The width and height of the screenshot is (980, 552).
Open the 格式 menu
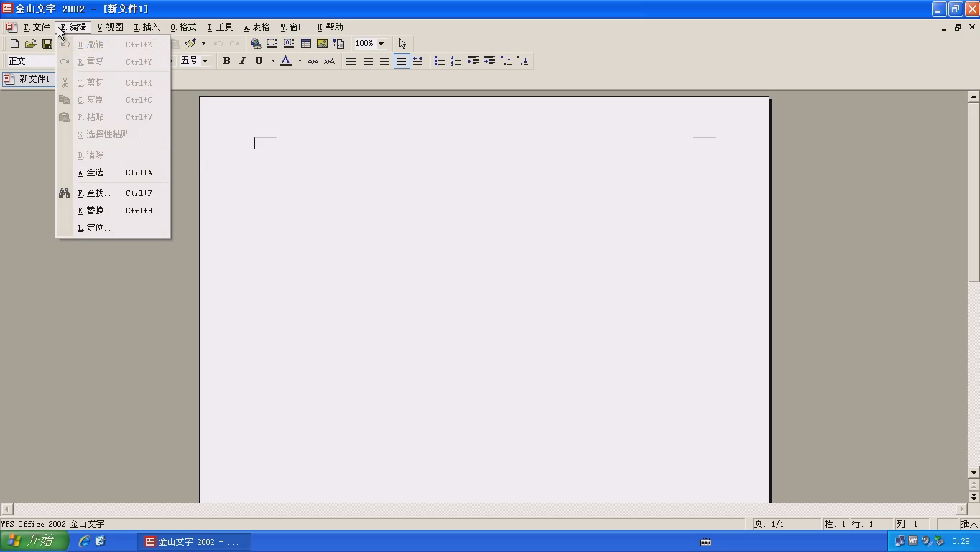coord(183,27)
